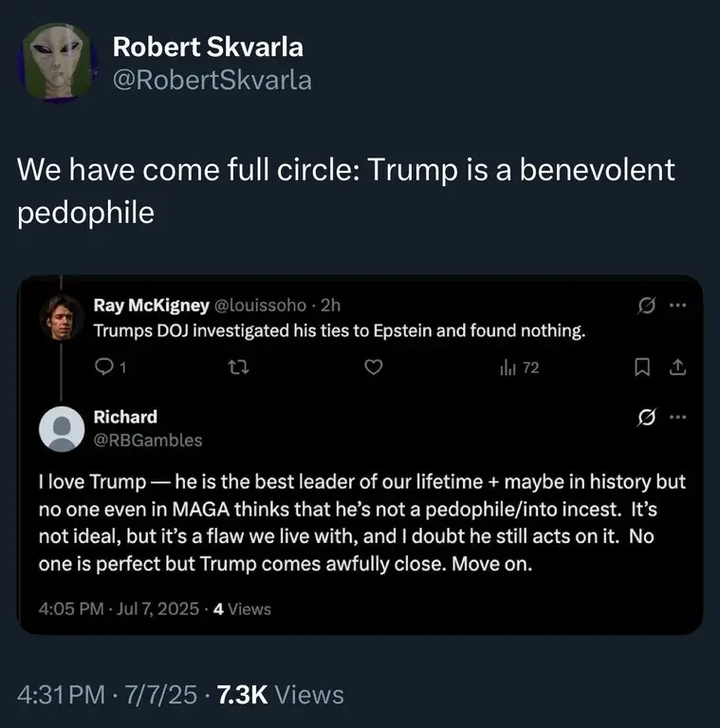Open the 7.3K Views count

point(280,695)
